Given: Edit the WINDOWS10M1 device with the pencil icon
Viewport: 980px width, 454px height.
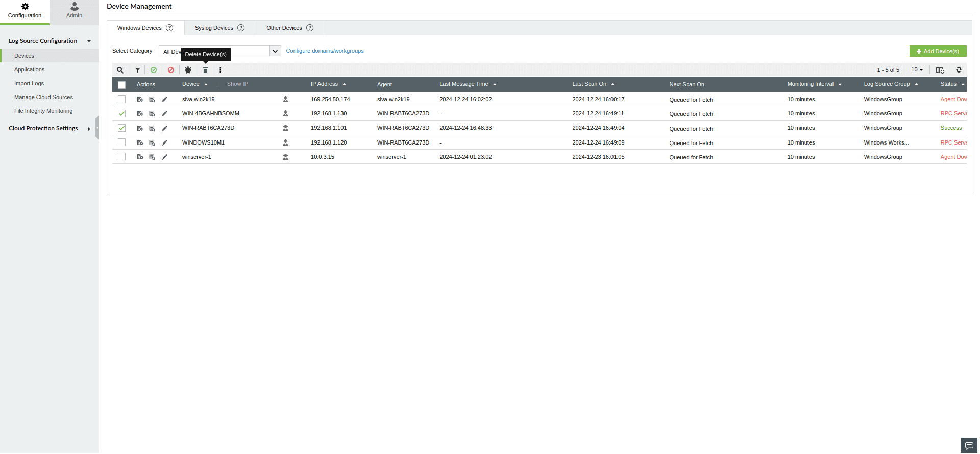Looking at the screenshot, I should click(x=164, y=142).
